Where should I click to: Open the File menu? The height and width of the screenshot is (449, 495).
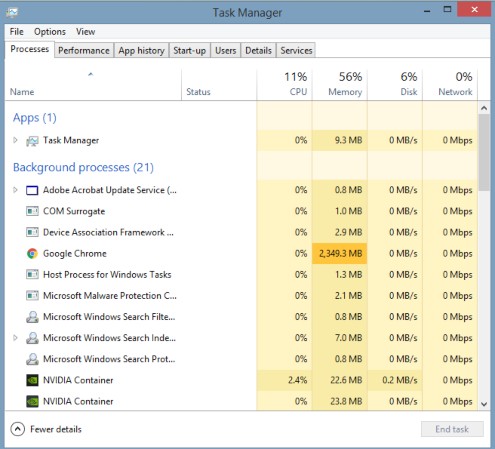(x=17, y=32)
